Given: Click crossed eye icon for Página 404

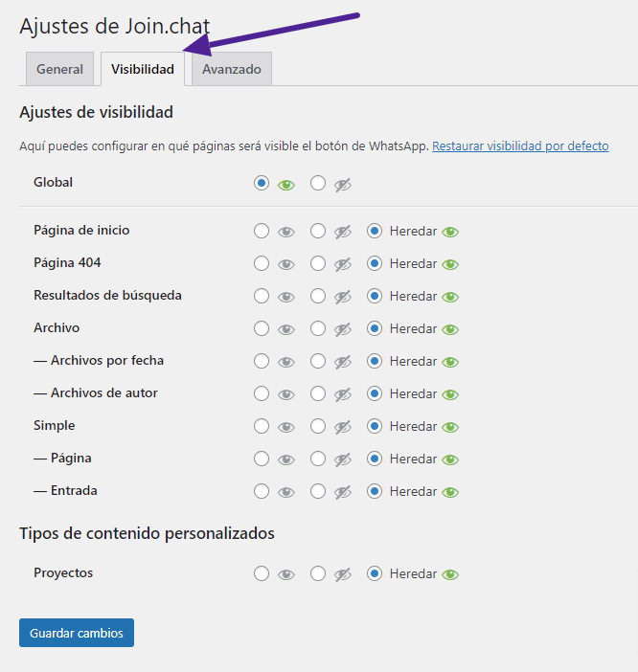Looking at the screenshot, I should [x=343, y=265].
